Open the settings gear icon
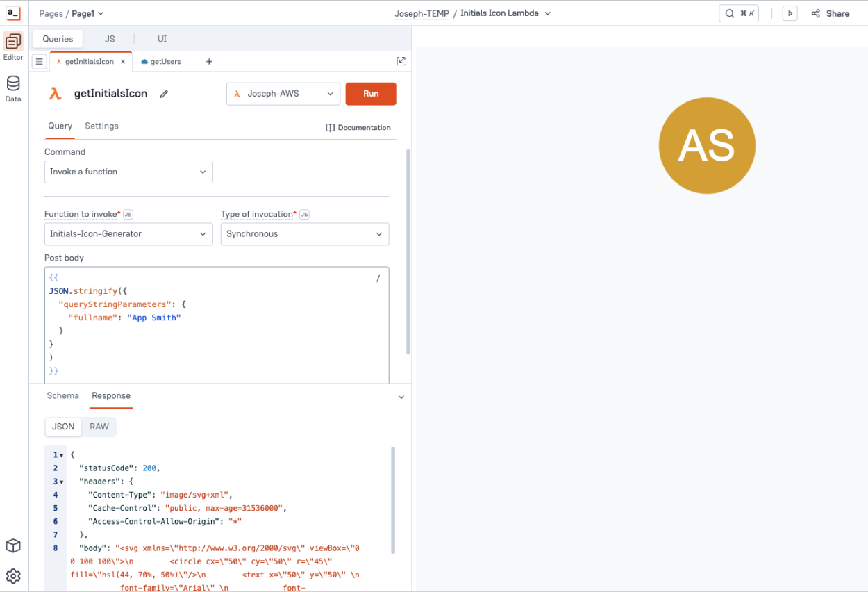 [x=13, y=576]
